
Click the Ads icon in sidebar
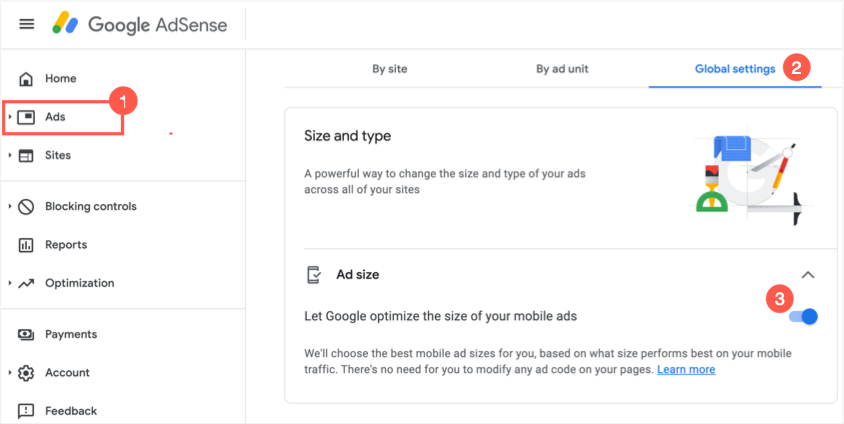pyautogui.click(x=27, y=117)
